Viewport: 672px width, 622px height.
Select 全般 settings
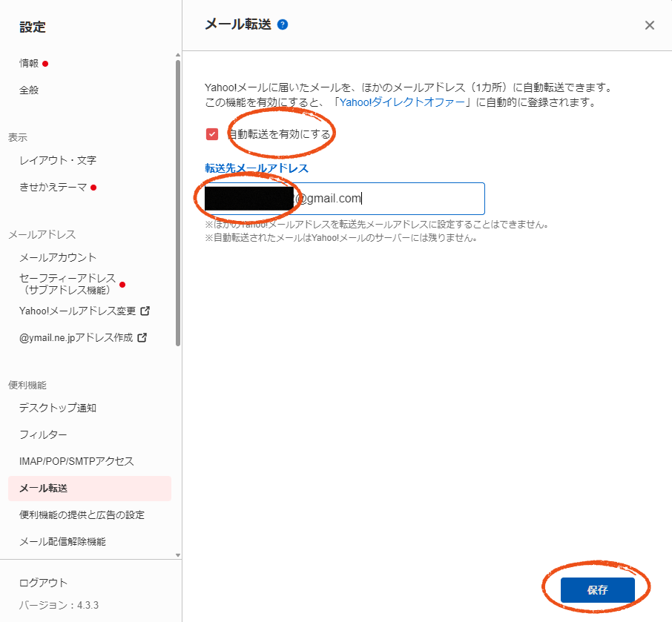click(29, 90)
